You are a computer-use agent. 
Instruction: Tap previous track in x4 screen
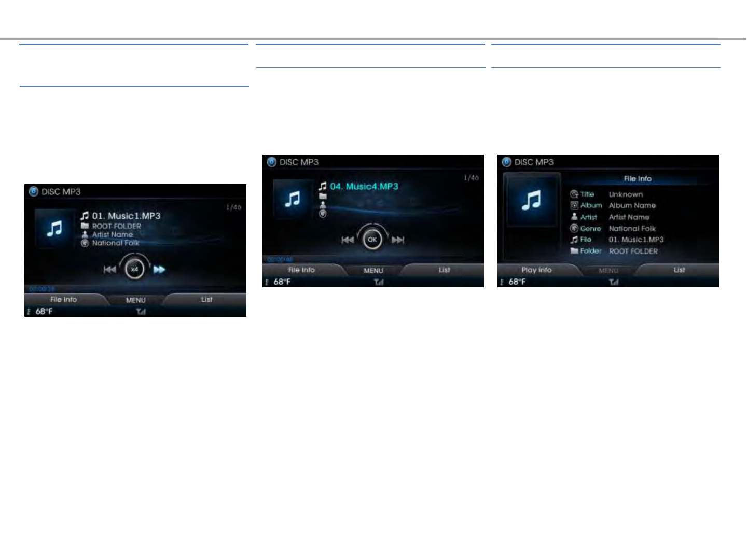[x=109, y=269]
